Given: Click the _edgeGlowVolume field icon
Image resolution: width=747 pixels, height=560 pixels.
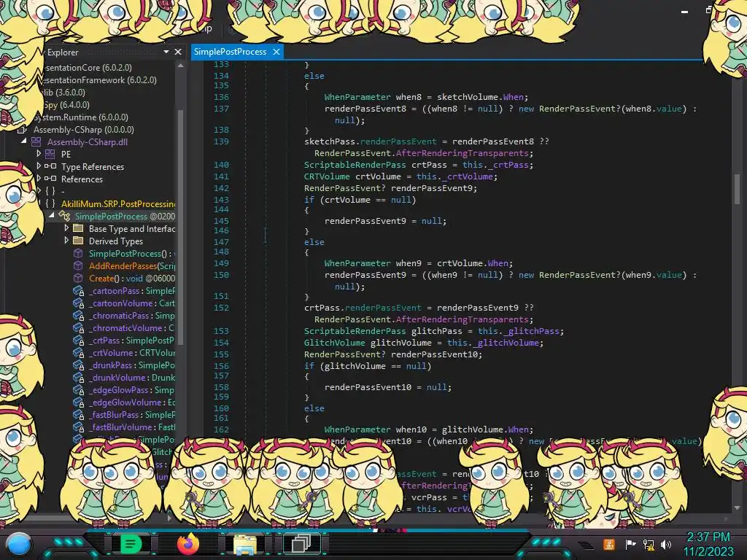Looking at the screenshot, I should (x=78, y=402).
